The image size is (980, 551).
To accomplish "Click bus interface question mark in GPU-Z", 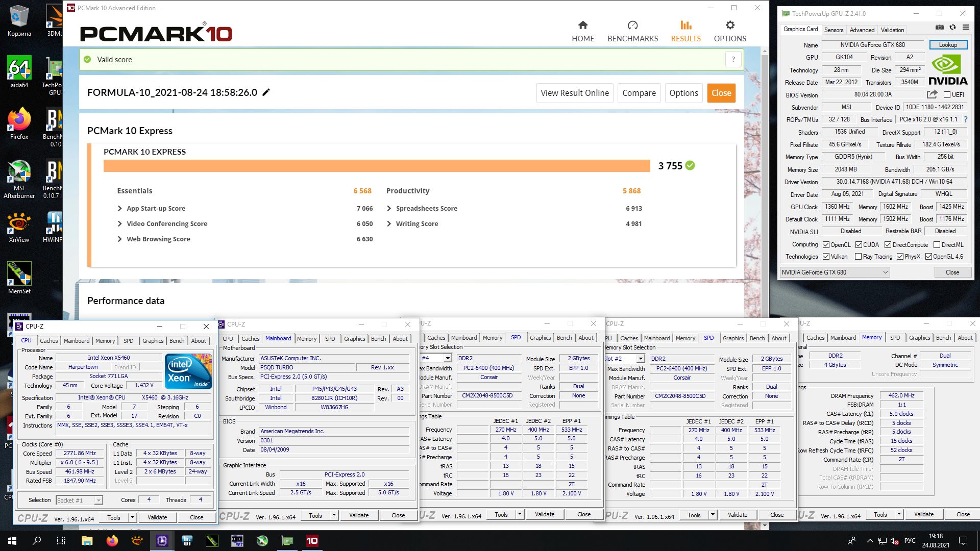I will coord(965,119).
